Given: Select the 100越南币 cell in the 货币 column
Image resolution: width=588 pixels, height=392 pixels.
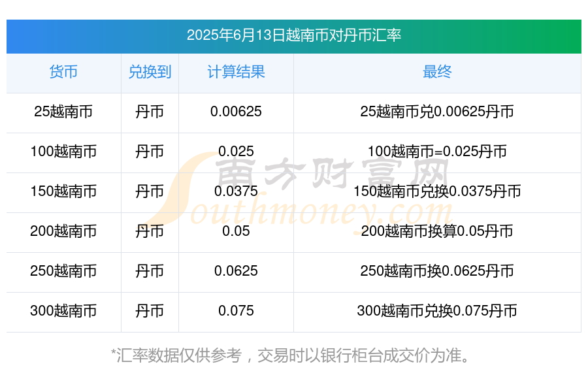Looking at the screenshot, I should (x=63, y=152).
